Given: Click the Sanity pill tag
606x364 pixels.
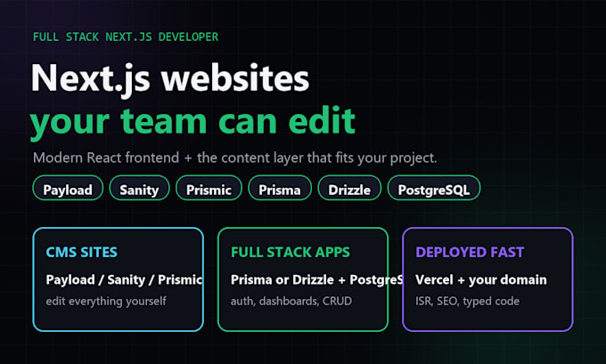Looking at the screenshot, I should pyautogui.click(x=139, y=188).
